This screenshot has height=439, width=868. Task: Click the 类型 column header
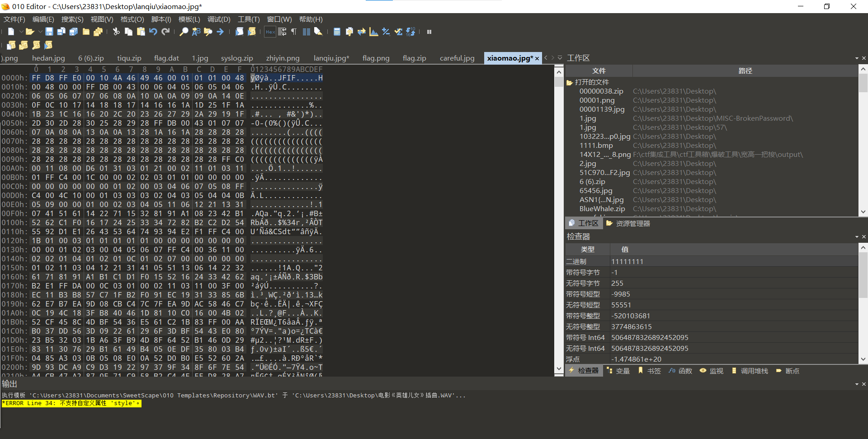[x=587, y=250]
